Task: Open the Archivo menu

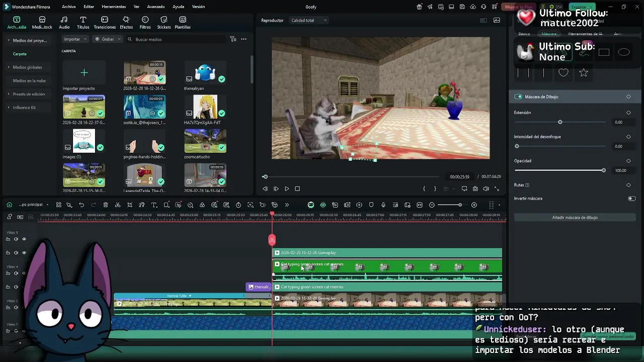Action: pyautogui.click(x=68, y=7)
